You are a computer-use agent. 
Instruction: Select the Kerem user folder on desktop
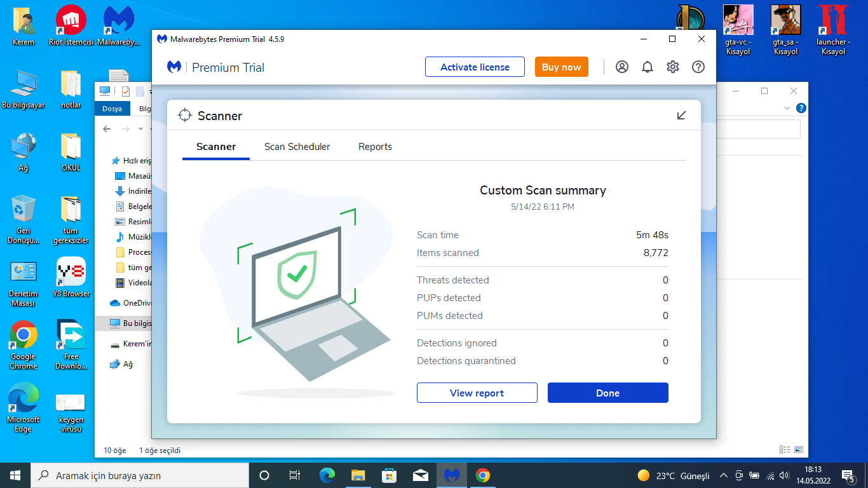click(x=24, y=27)
